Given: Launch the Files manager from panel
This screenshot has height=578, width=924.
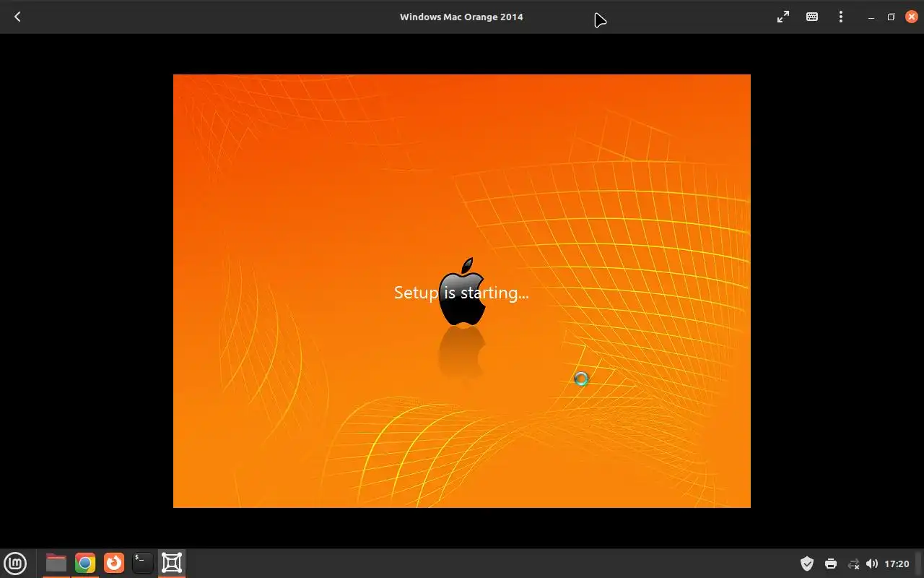Looking at the screenshot, I should pos(56,563).
